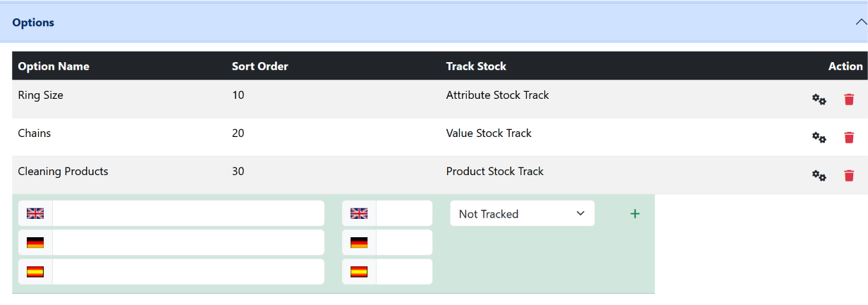
Task: Click German flag beside sort order field
Action: pyautogui.click(x=359, y=243)
